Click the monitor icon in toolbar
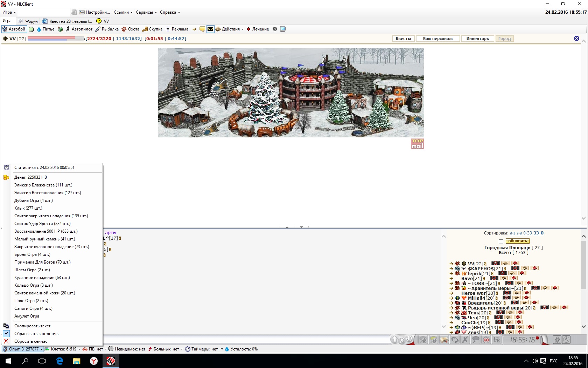The height and width of the screenshot is (368, 588). (x=283, y=29)
